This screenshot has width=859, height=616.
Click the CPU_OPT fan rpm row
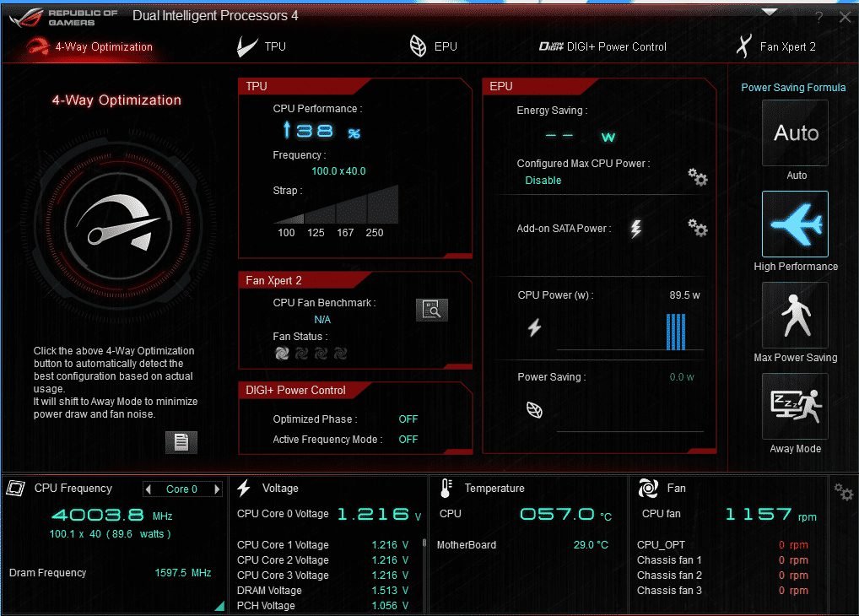(x=722, y=545)
